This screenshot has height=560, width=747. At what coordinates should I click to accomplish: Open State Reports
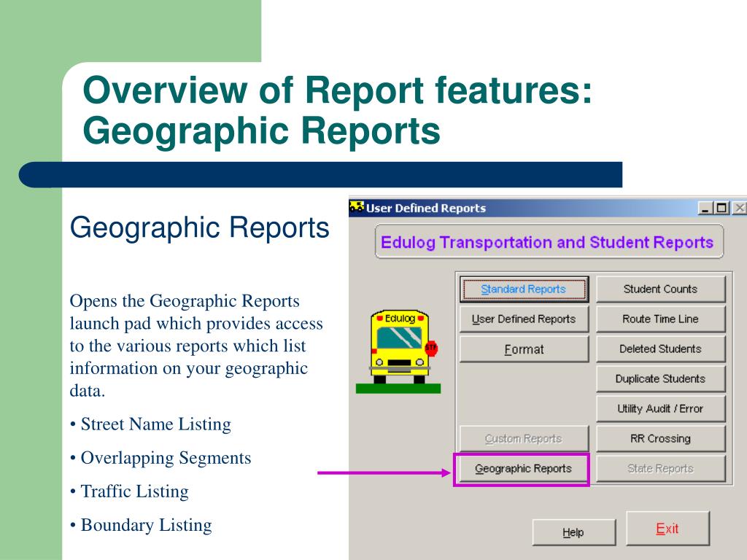pyautogui.click(x=661, y=469)
